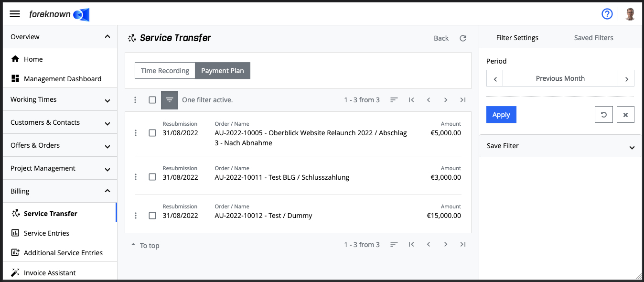
Task: Collapse the Billing sidebar section
Action: 60,191
